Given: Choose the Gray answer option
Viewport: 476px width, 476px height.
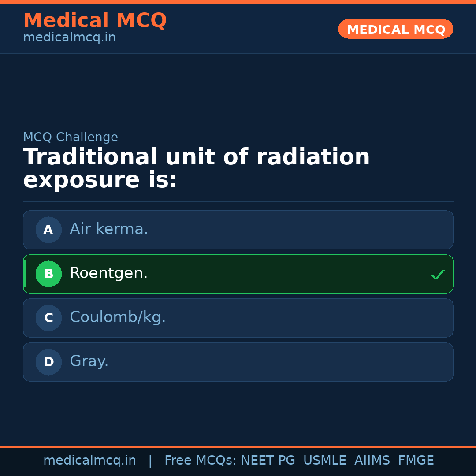Looking at the screenshot, I should tap(238, 362).
